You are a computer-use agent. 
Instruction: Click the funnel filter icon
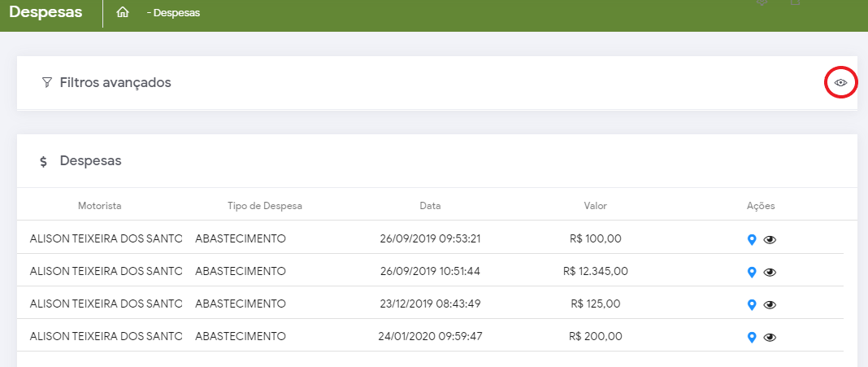(46, 82)
